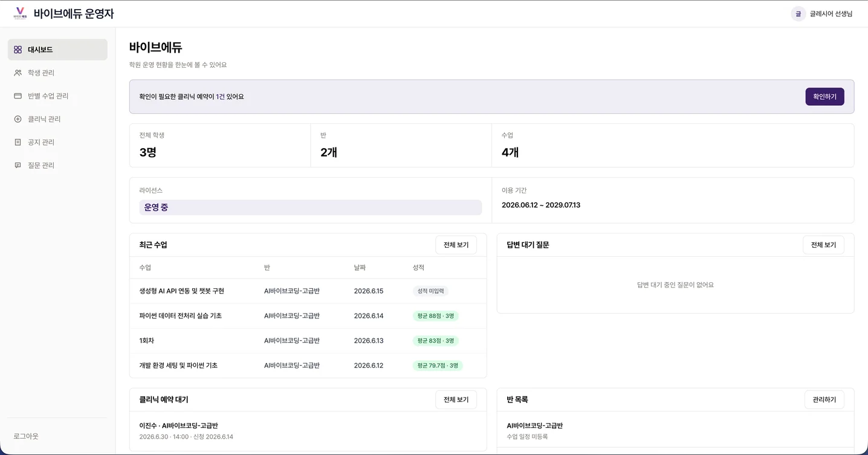
Task: Click the 1건 count in banner
Action: click(220, 97)
